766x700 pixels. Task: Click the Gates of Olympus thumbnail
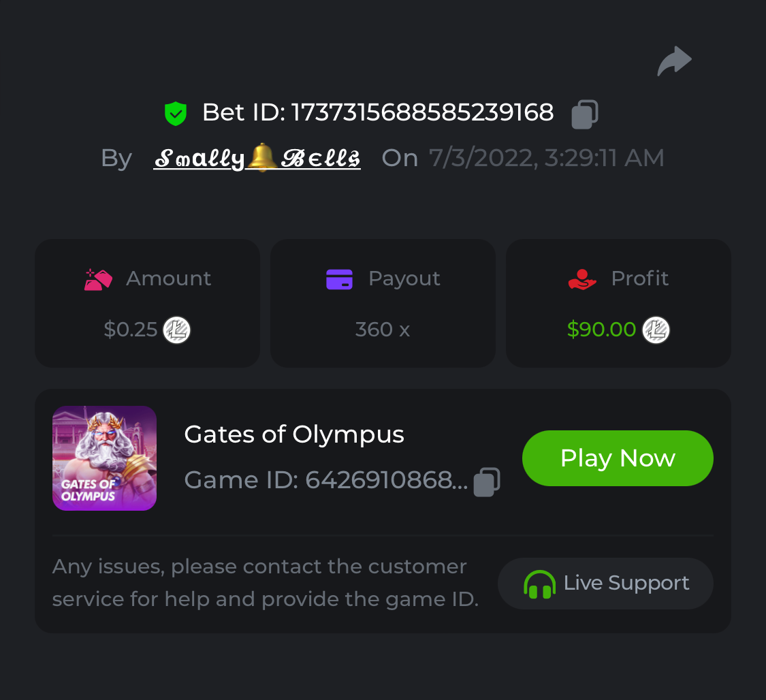pos(104,458)
